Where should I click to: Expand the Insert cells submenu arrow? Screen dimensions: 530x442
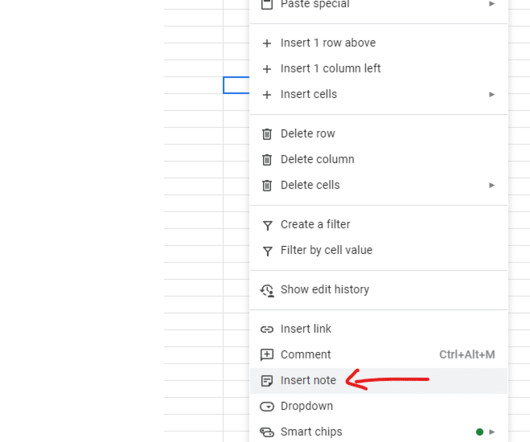tap(492, 94)
